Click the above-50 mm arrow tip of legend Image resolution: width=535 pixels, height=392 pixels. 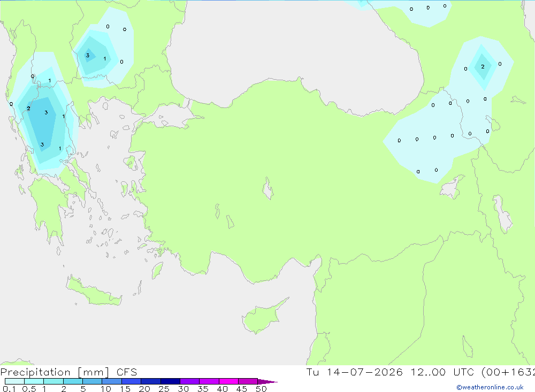[x=267, y=381]
